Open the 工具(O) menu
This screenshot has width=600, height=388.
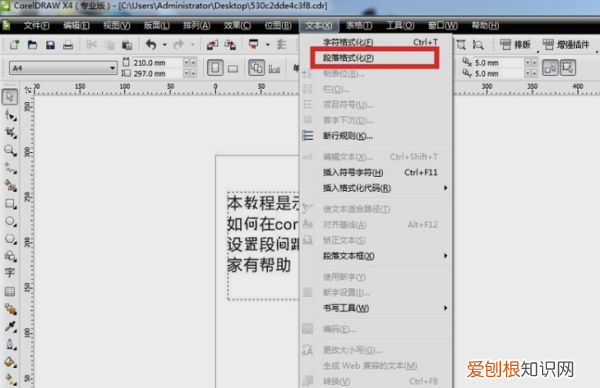click(400, 26)
